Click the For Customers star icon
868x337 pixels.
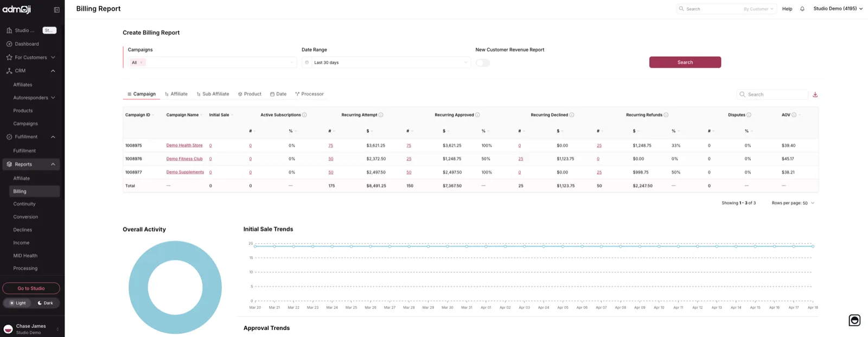[x=9, y=58]
